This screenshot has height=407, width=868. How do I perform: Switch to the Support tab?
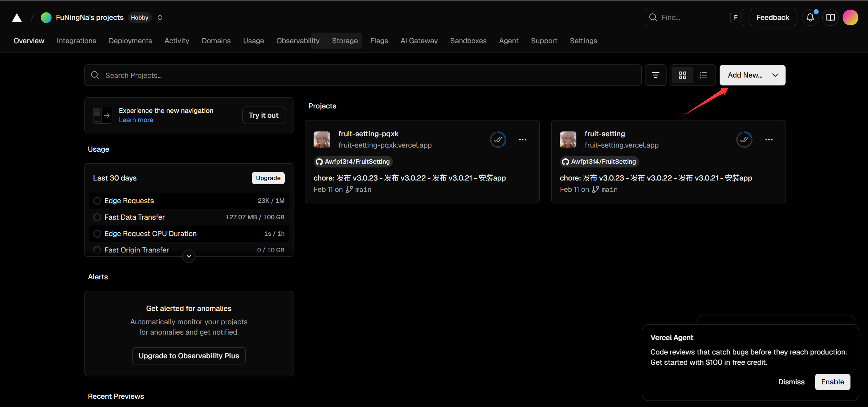point(544,41)
